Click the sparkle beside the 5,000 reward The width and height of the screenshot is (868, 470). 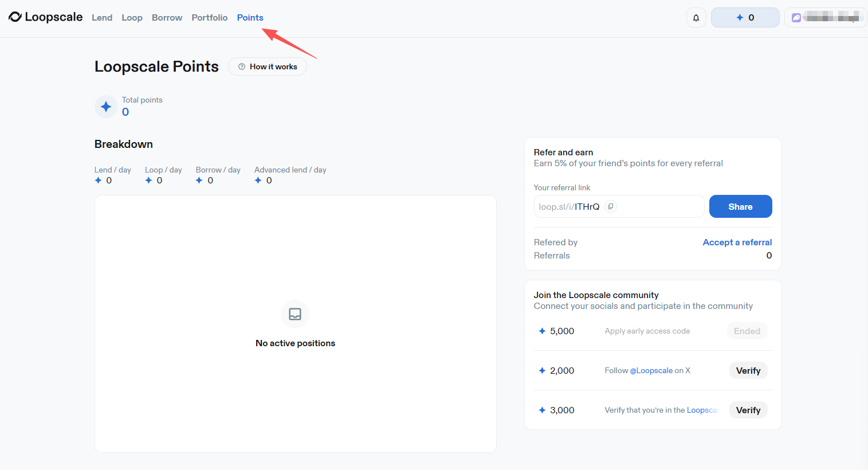541,331
